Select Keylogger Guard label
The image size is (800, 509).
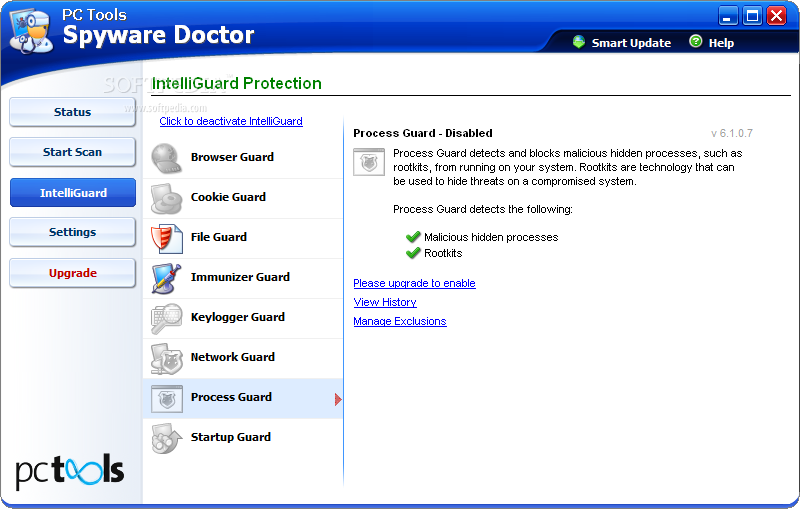pos(238,317)
